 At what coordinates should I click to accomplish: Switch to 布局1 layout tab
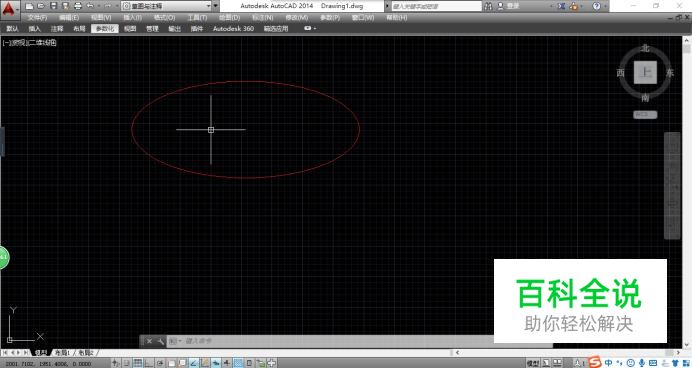coord(62,353)
